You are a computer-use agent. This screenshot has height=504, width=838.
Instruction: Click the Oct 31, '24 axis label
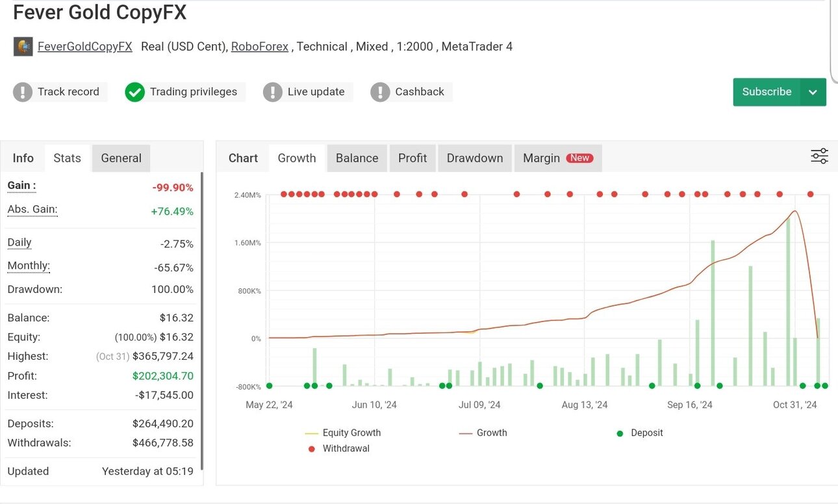pyautogui.click(x=795, y=405)
